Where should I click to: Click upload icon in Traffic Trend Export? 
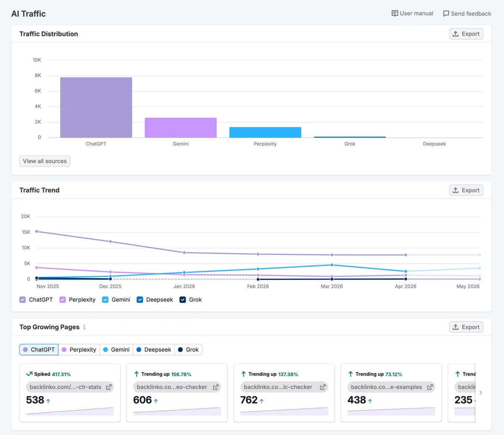coord(456,190)
